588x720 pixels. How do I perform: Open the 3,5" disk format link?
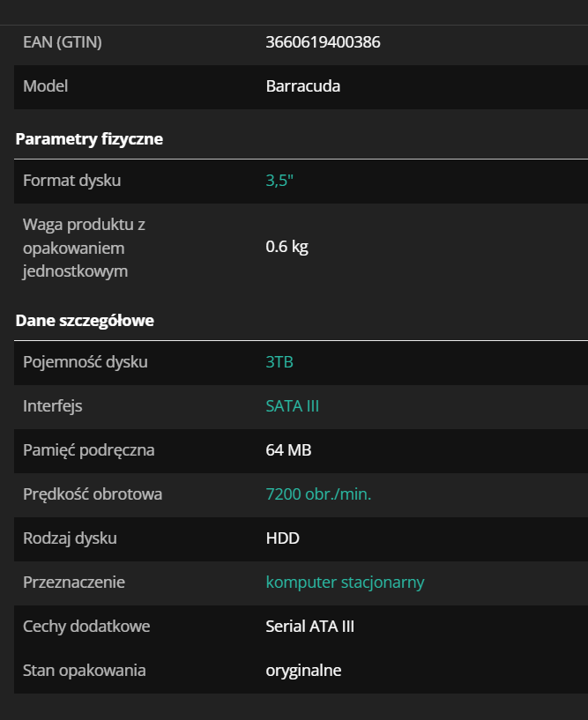point(279,181)
